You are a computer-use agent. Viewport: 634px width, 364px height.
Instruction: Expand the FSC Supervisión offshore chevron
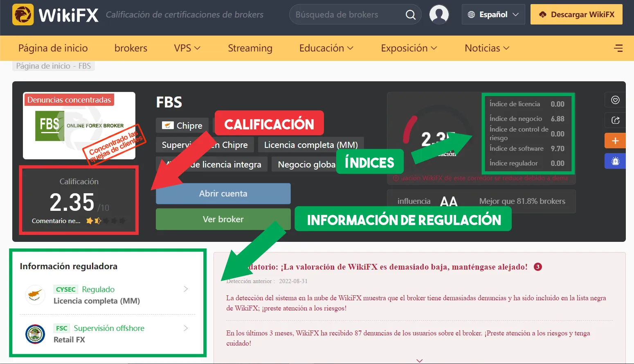(x=186, y=328)
